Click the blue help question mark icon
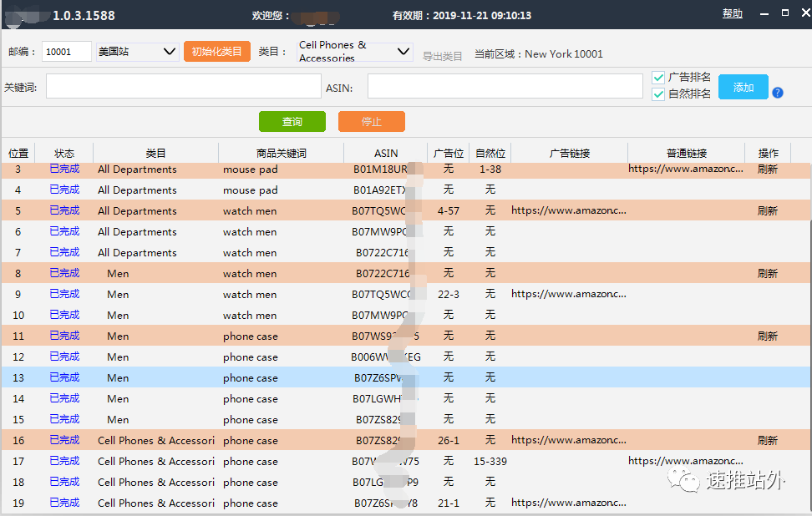This screenshot has height=516, width=812. click(778, 93)
